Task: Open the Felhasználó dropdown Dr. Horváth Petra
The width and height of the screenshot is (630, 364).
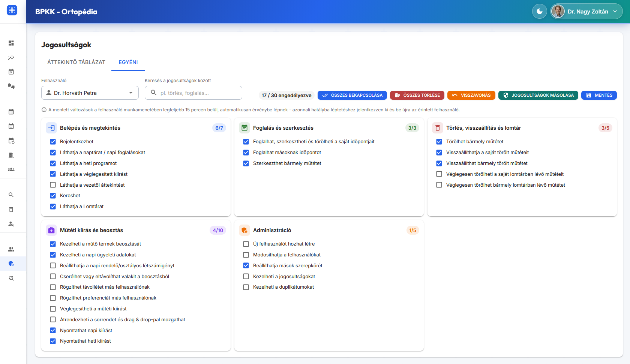Action: click(90, 93)
